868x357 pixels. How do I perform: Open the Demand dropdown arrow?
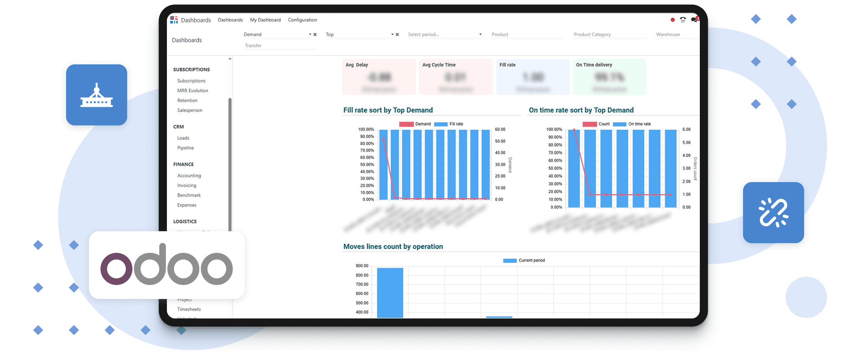(x=310, y=35)
